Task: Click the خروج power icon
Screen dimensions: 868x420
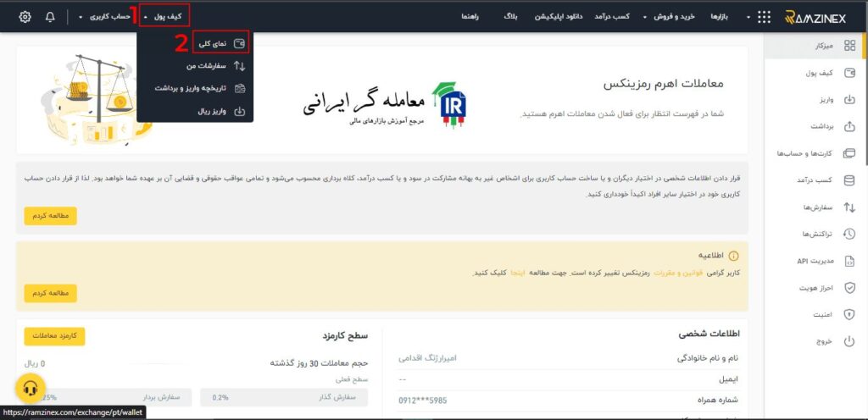Action: pyautogui.click(x=849, y=341)
